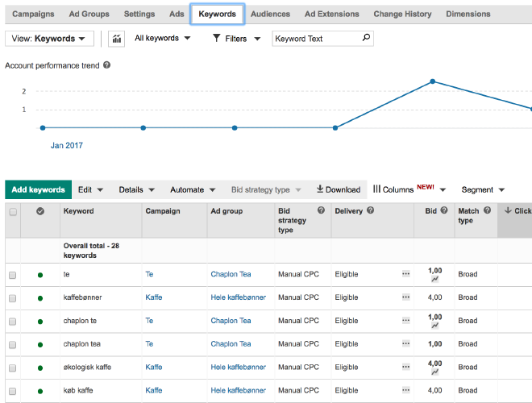Tick the checkbox for the kaffebønner row
Screen dimensions: 532x403
pos(13,298)
